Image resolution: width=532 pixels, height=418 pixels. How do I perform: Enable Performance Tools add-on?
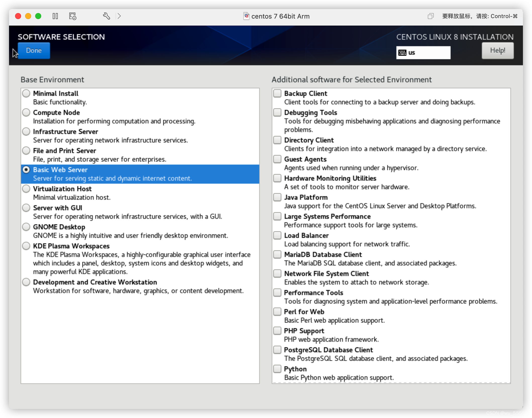[x=277, y=293]
